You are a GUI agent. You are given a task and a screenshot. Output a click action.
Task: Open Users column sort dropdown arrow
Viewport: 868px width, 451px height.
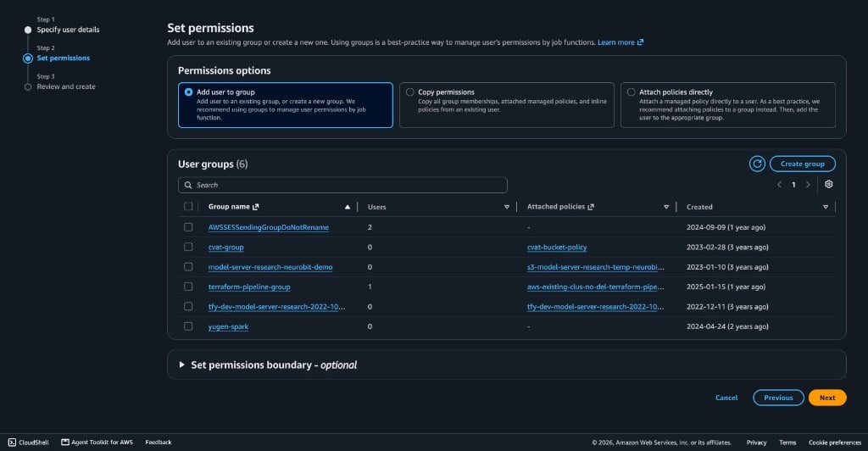tap(507, 207)
